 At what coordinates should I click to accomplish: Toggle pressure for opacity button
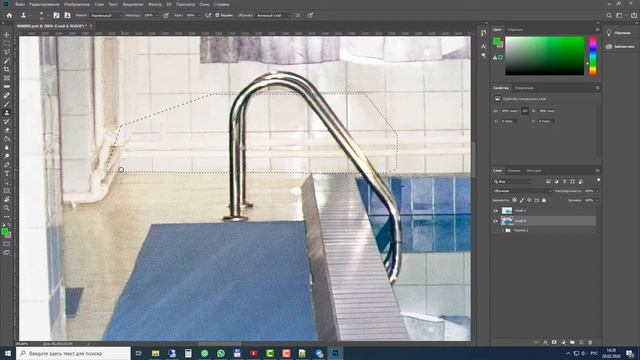(166, 15)
